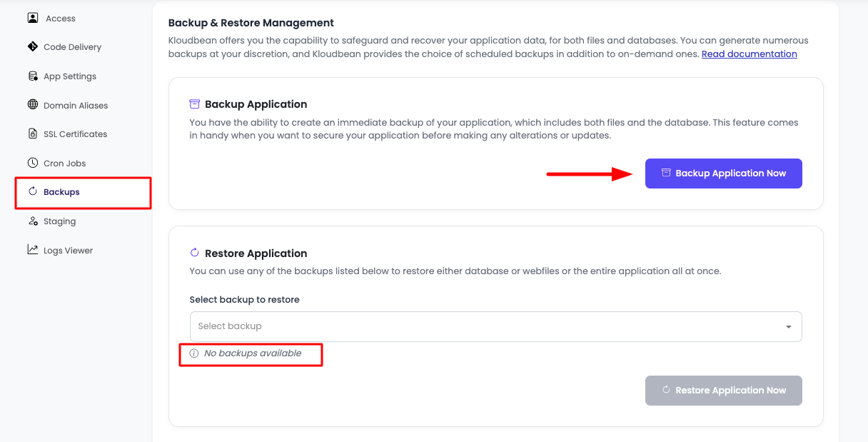Open Logs Viewer using its chart icon
The height and width of the screenshot is (442, 868).
(33, 250)
